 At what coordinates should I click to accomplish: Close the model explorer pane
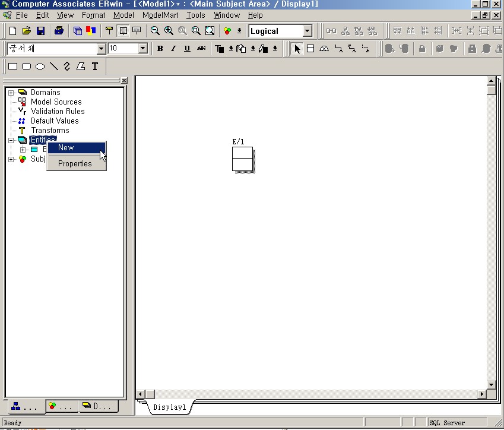pyautogui.click(x=124, y=80)
